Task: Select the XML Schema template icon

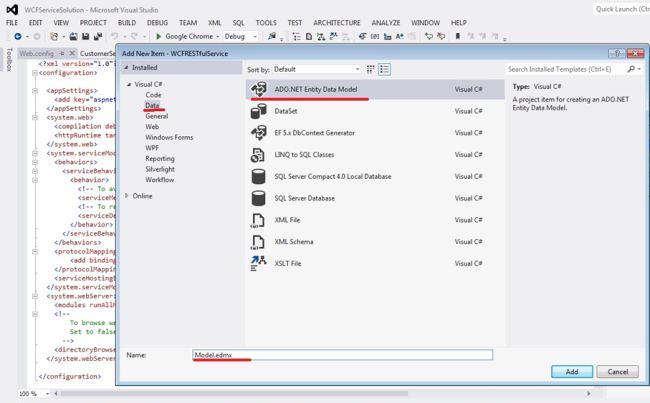Action: pos(258,242)
